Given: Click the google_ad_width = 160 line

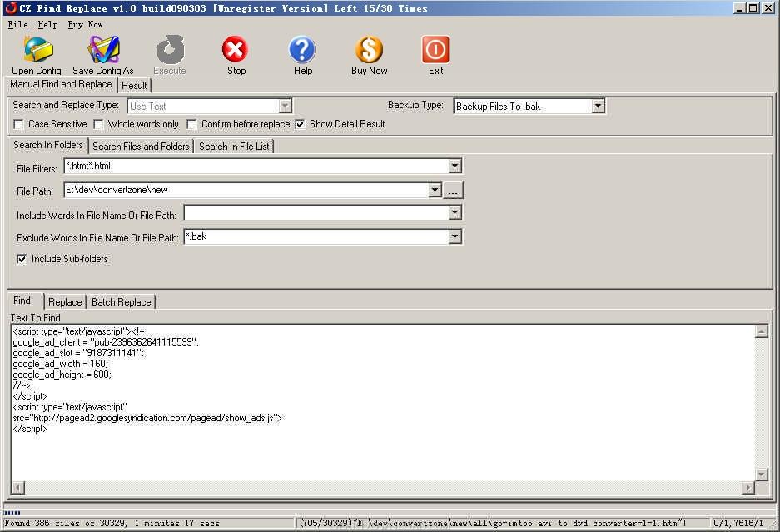Looking at the screenshot, I should click(x=60, y=365).
